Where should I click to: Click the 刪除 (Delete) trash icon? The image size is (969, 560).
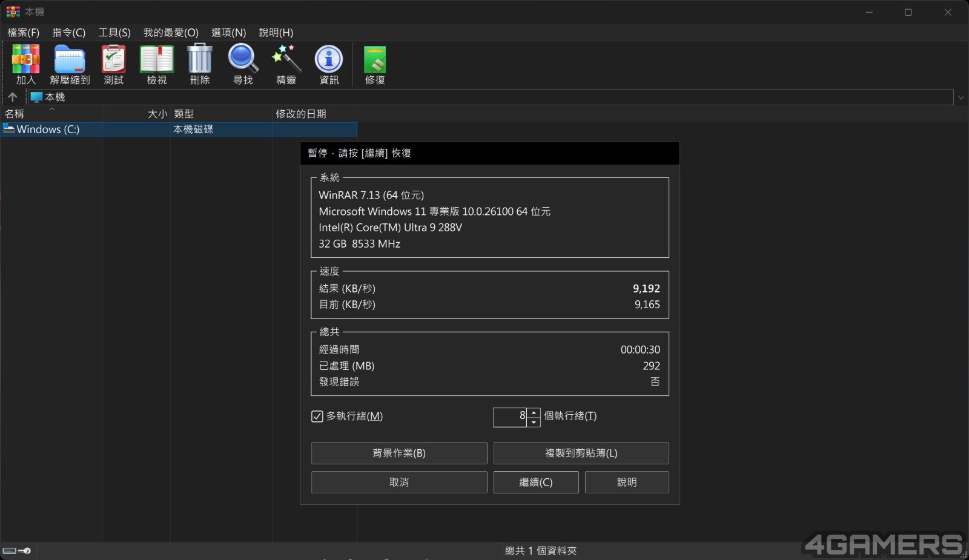pyautogui.click(x=199, y=64)
